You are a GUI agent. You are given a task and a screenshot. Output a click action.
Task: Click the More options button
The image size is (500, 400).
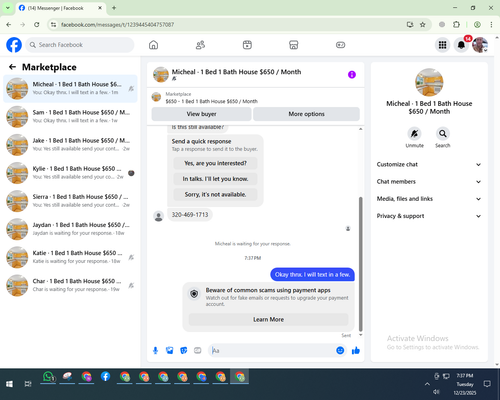tap(306, 114)
